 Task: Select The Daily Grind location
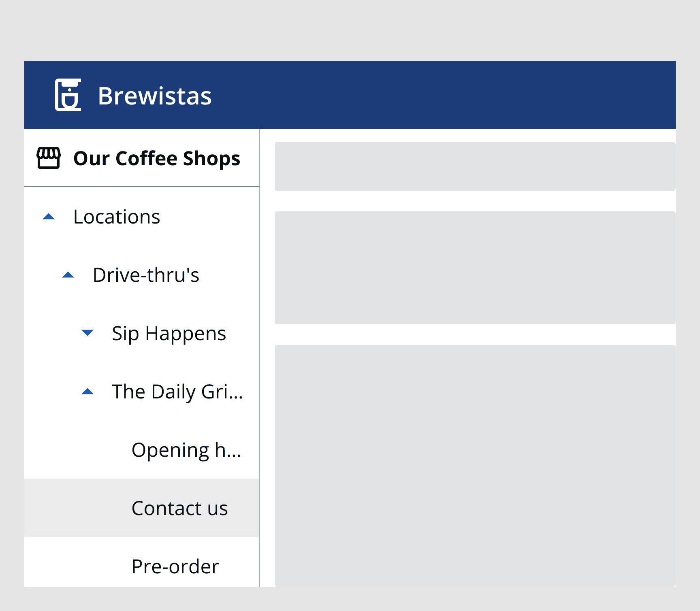pos(177,392)
